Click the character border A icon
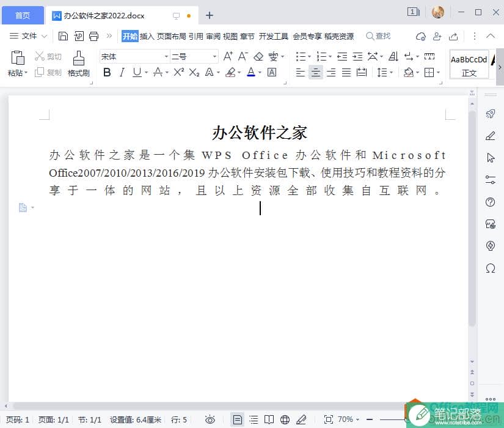Screen dimensions: 504x428 click(x=272, y=72)
